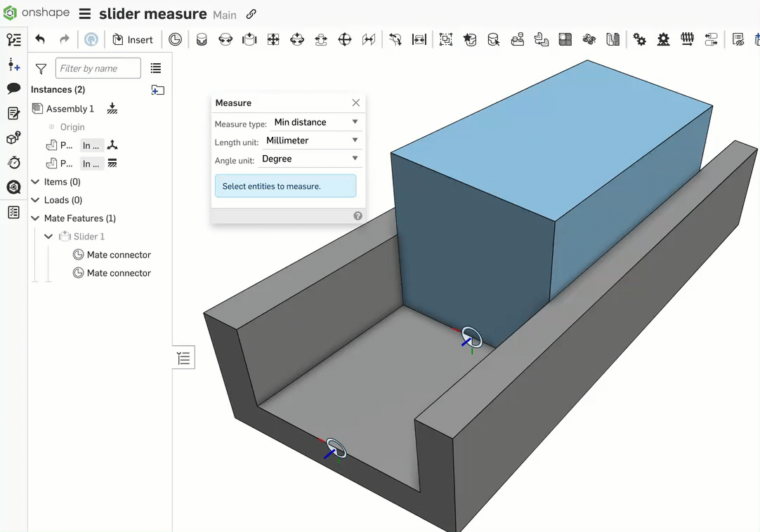Create a new folder in Instances
Viewport: 760px width, 532px height.
pyautogui.click(x=157, y=90)
